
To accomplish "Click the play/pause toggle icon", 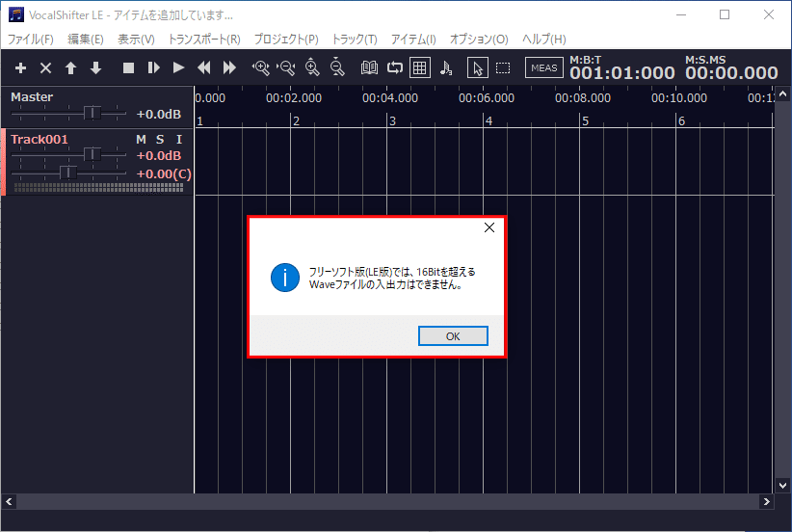I will pyautogui.click(x=153, y=67).
